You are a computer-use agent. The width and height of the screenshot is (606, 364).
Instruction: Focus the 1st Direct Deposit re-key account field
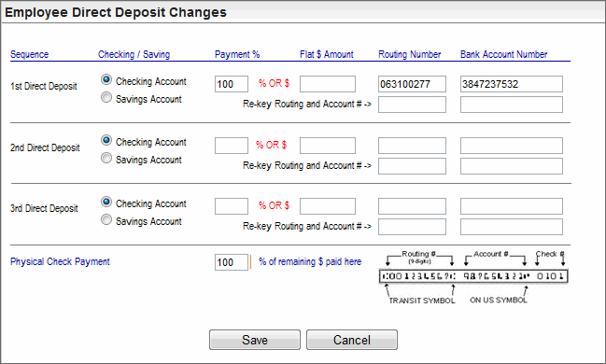512,105
